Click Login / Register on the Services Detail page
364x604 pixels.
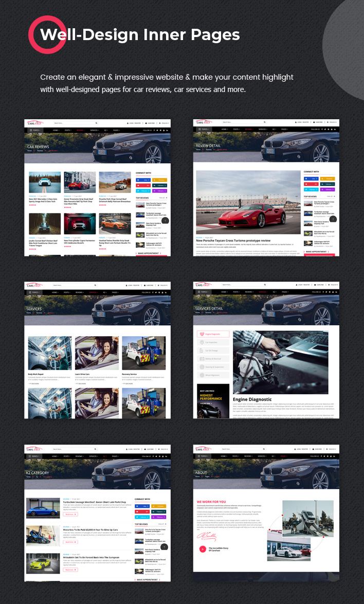303,285
